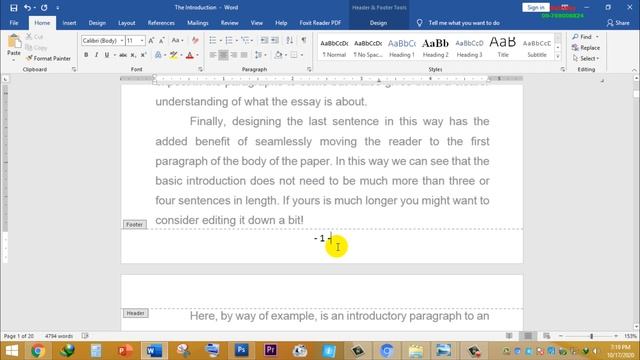
Task: Open the Font dialog launcher
Action: [x=200, y=69]
